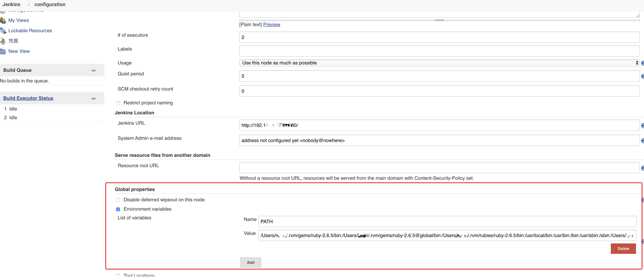Viewport: 644px width, 277px height.
Task: Open help icon for Usage field
Action: pyautogui.click(x=642, y=63)
